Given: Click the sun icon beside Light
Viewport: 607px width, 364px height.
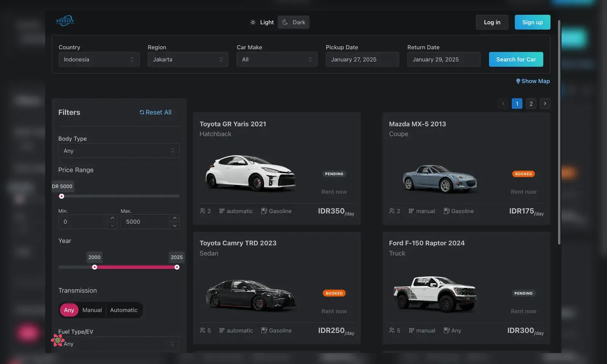Looking at the screenshot, I should [x=253, y=22].
